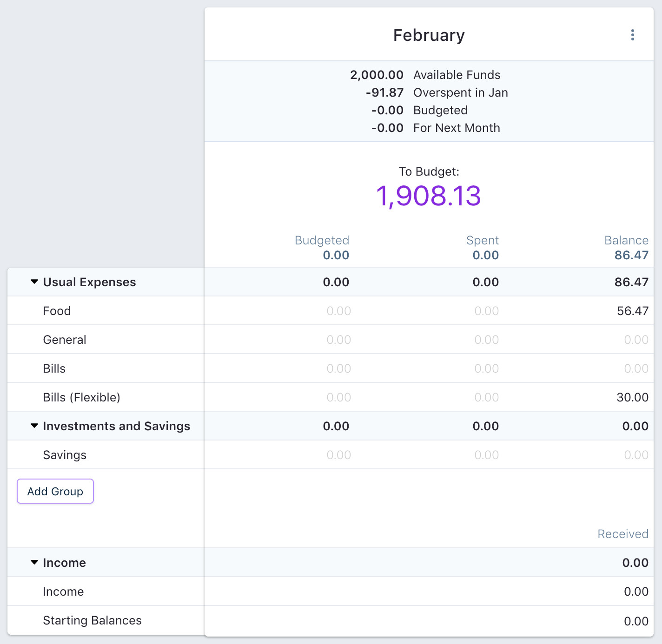Open Bills (Flexible) spent amount
The image size is (662, 644).
486,397
